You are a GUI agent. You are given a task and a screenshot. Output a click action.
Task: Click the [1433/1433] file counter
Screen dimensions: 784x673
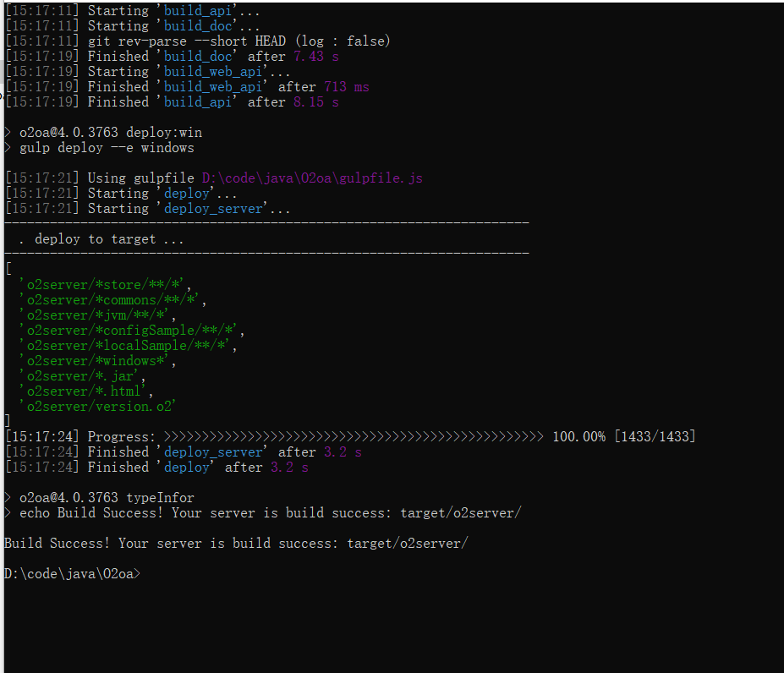coord(655,437)
